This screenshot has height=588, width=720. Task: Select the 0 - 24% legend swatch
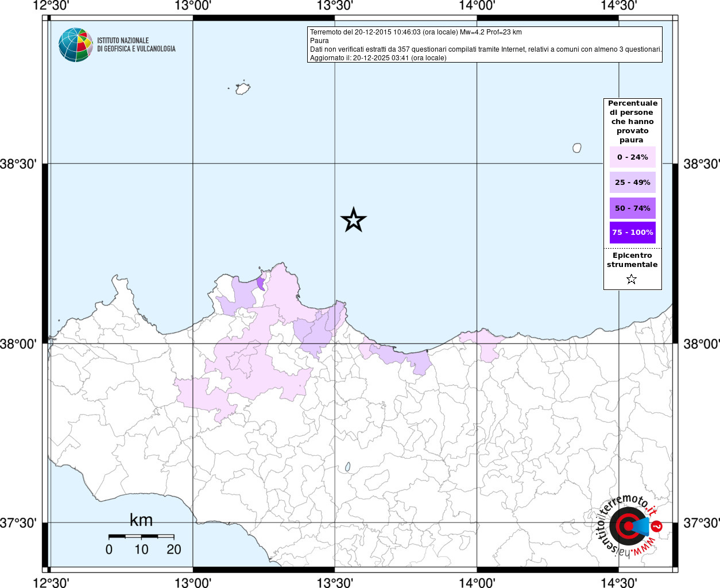click(632, 157)
